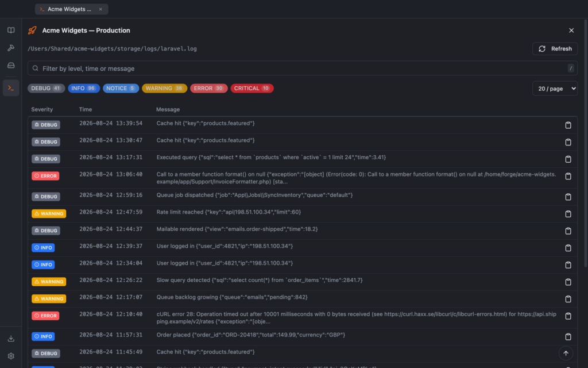The height and width of the screenshot is (368, 588).
Task: Click the WARNING badge at 12:47:59
Action: coord(49,214)
